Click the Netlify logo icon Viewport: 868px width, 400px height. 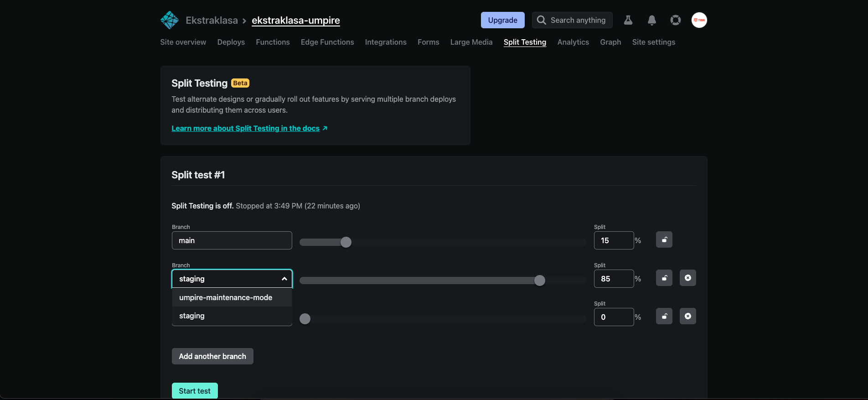click(170, 20)
